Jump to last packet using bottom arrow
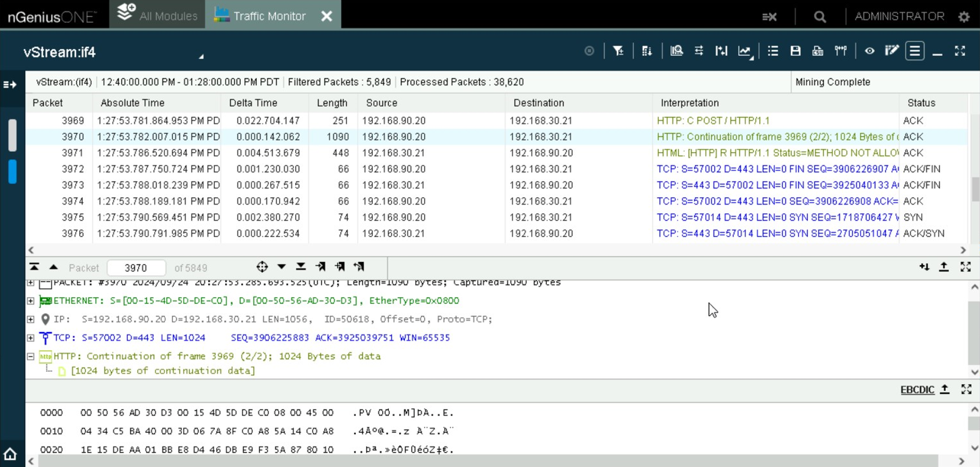Image resolution: width=980 pixels, height=467 pixels. coord(301,267)
